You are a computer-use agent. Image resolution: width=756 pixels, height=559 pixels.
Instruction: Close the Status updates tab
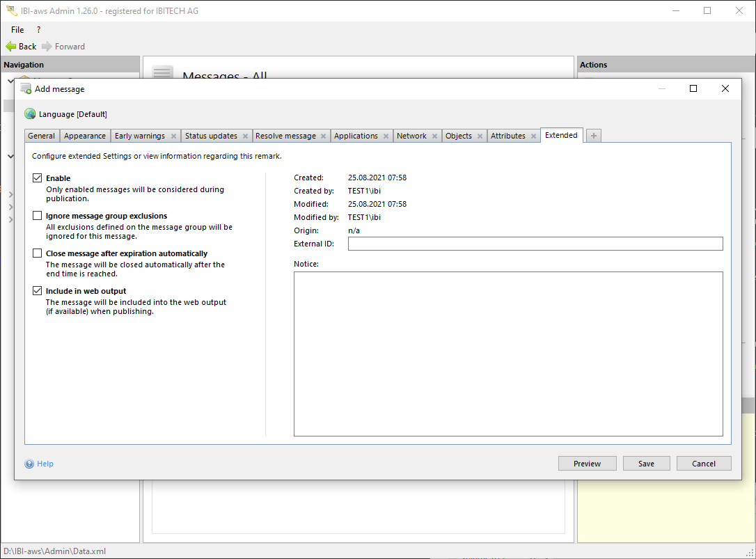coord(245,136)
